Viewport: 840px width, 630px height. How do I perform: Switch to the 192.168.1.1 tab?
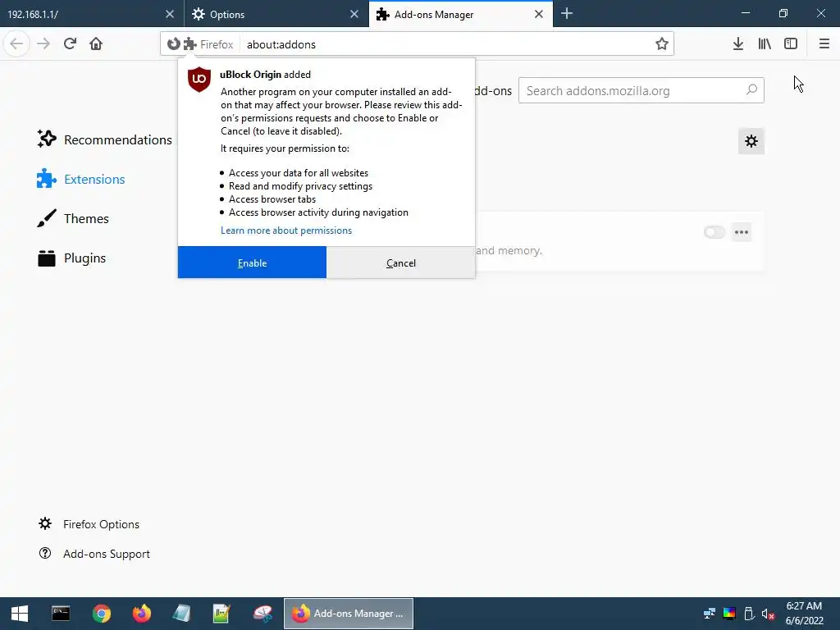click(80, 14)
